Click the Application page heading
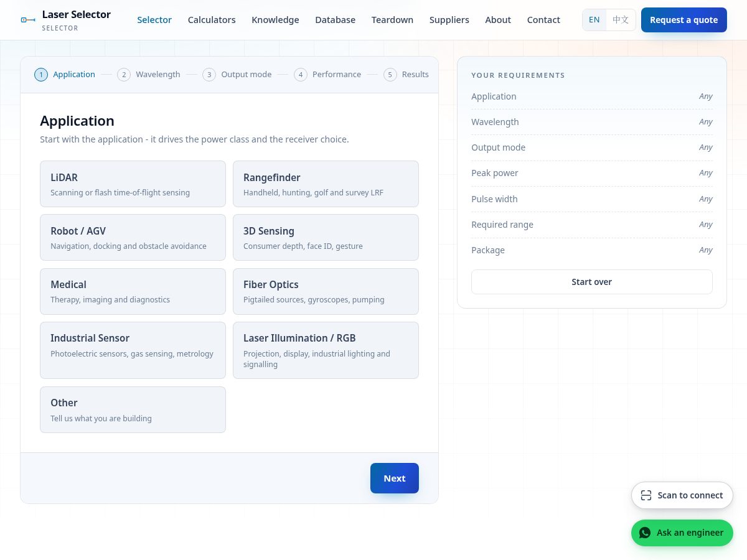This screenshot has height=560, width=747. [77, 121]
